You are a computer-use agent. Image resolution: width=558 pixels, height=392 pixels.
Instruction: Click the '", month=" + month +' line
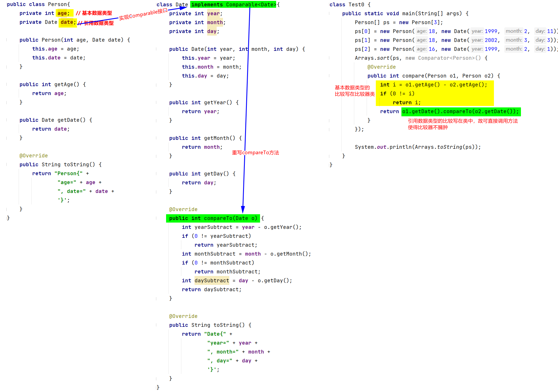(x=239, y=352)
